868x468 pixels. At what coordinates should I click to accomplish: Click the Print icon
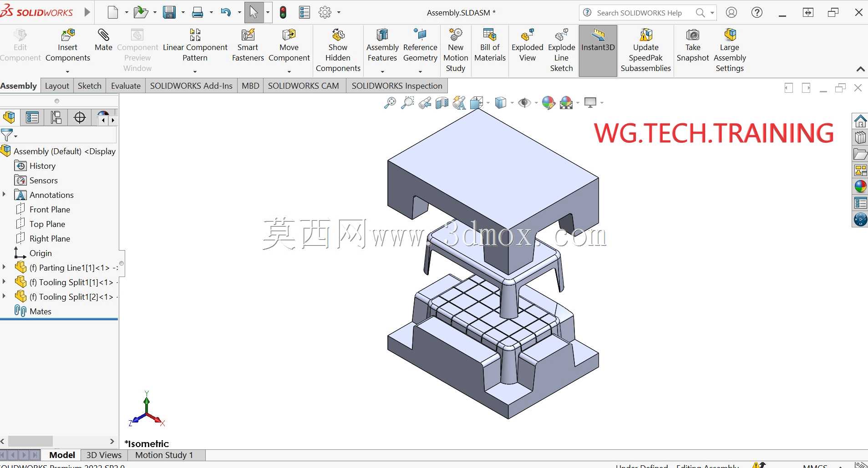pyautogui.click(x=198, y=12)
